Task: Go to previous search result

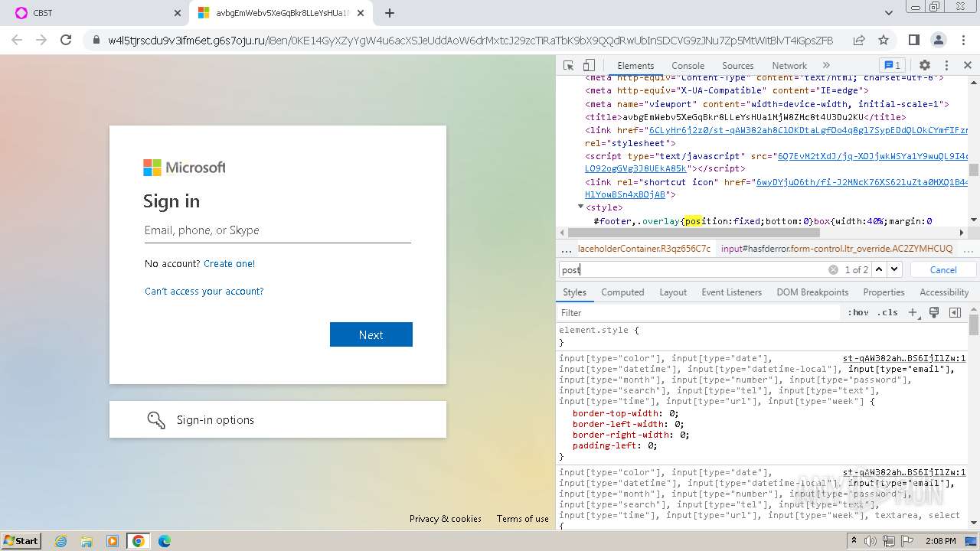Action: tap(879, 269)
